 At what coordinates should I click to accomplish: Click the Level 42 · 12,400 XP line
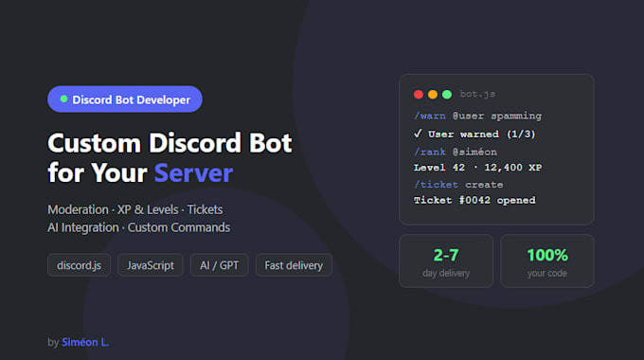click(477, 168)
